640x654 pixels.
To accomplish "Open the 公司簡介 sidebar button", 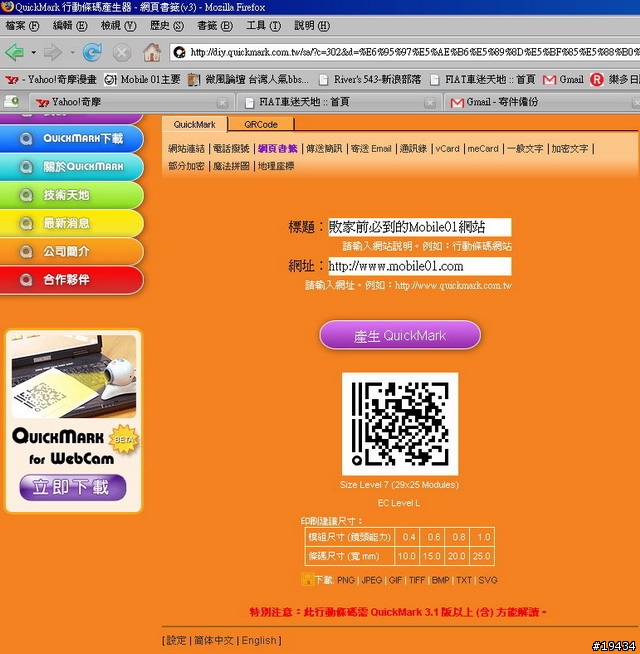I will (72, 252).
